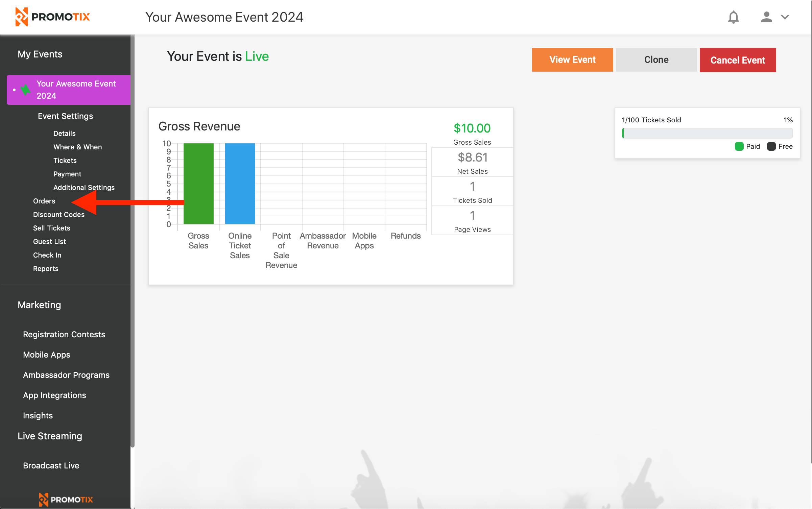
Task: Open the user account profile icon
Action: [x=766, y=17]
